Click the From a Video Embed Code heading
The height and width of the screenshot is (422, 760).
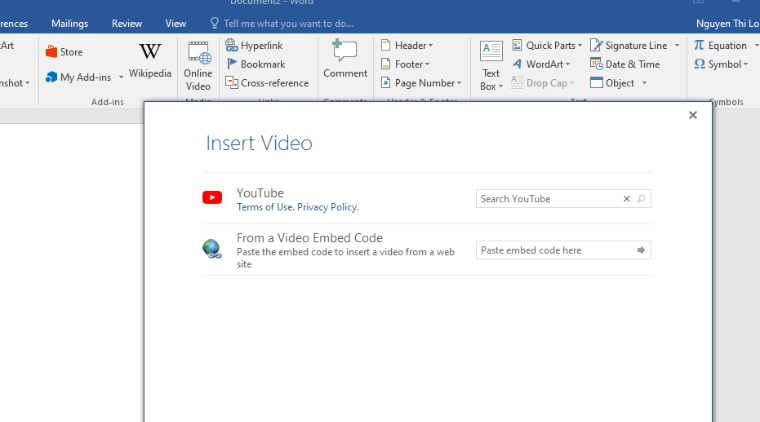[309, 238]
